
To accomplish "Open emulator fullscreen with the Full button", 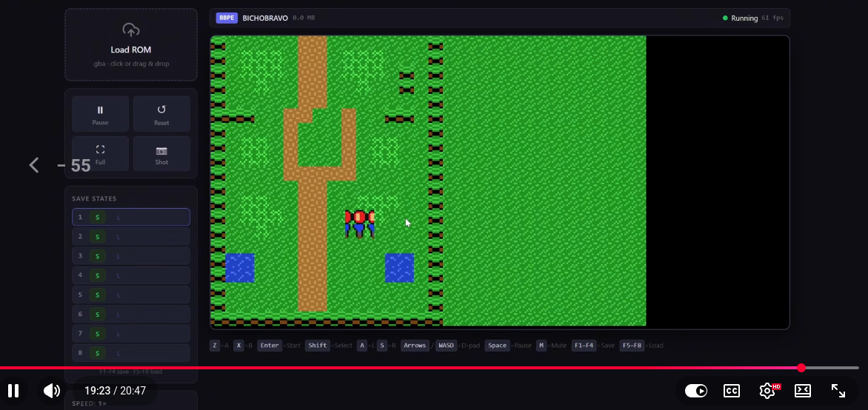I will [x=100, y=154].
